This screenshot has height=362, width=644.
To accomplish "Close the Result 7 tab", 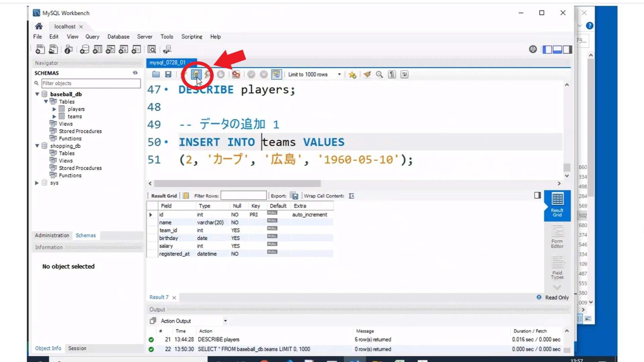I will click(x=174, y=297).
